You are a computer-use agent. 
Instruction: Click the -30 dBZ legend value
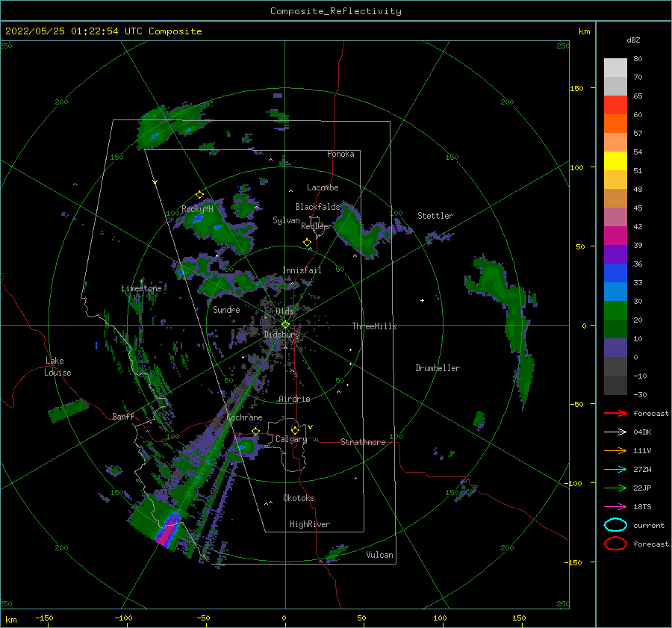640,394
